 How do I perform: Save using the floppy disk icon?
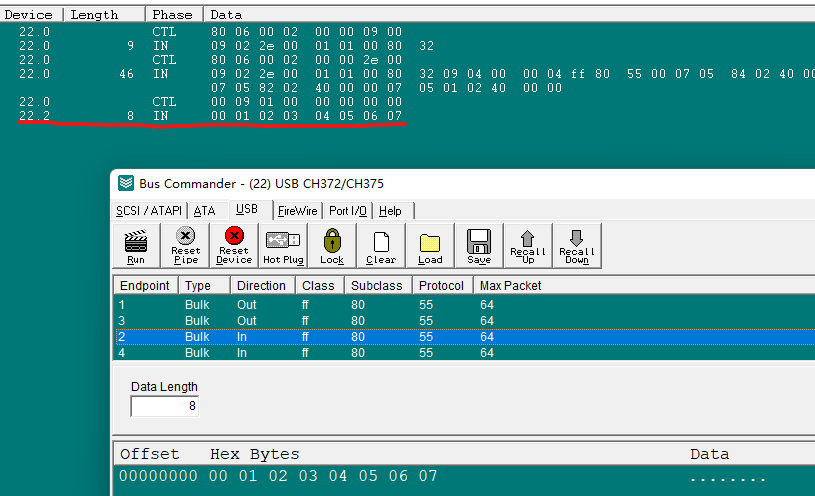[479, 245]
